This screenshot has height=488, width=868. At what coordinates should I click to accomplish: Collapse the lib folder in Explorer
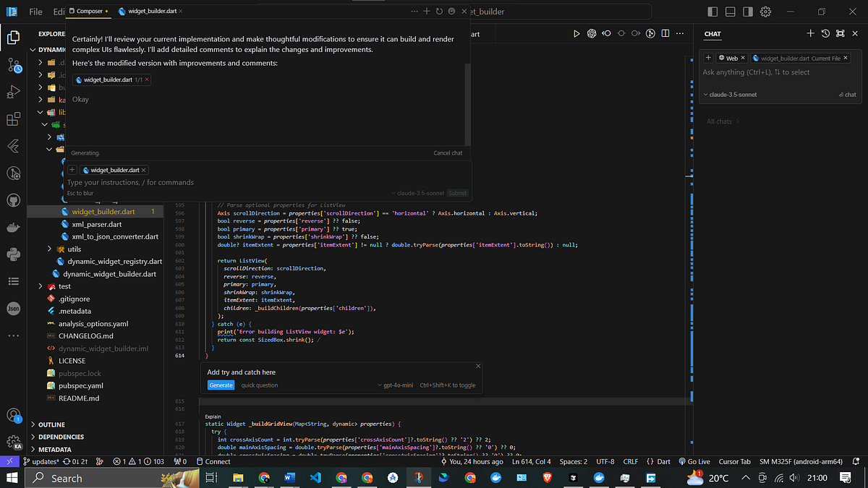point(42,112)
